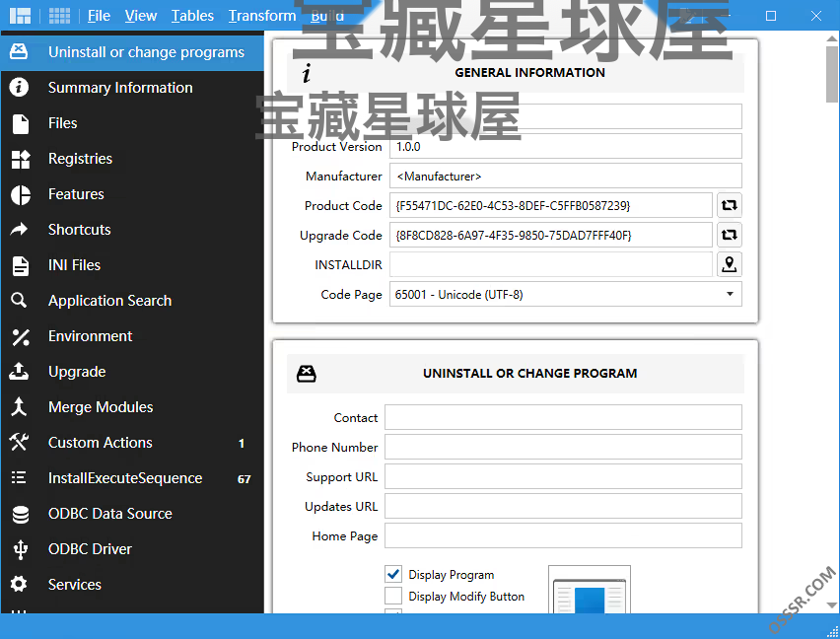Click the Manufacturer input field

pos(566,176)
